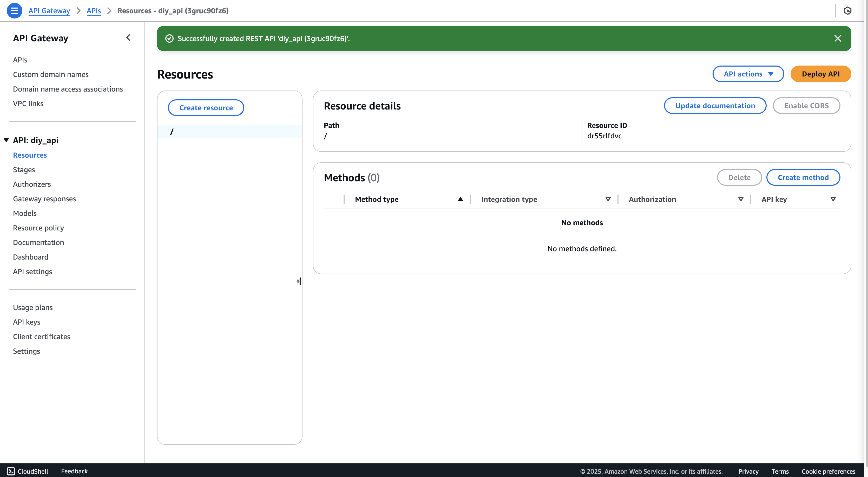
Task: Click Enable CORS button
Action: [x=806, y=106]
